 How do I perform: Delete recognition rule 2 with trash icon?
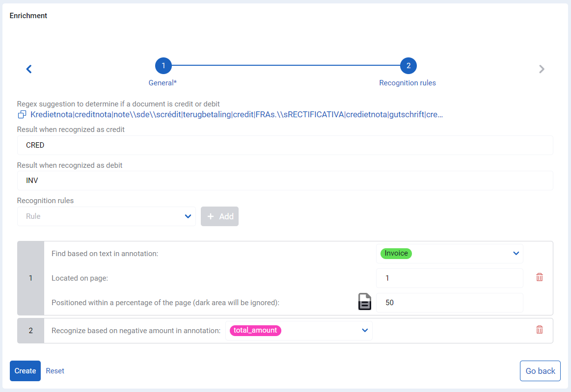(x=539, y=330)
